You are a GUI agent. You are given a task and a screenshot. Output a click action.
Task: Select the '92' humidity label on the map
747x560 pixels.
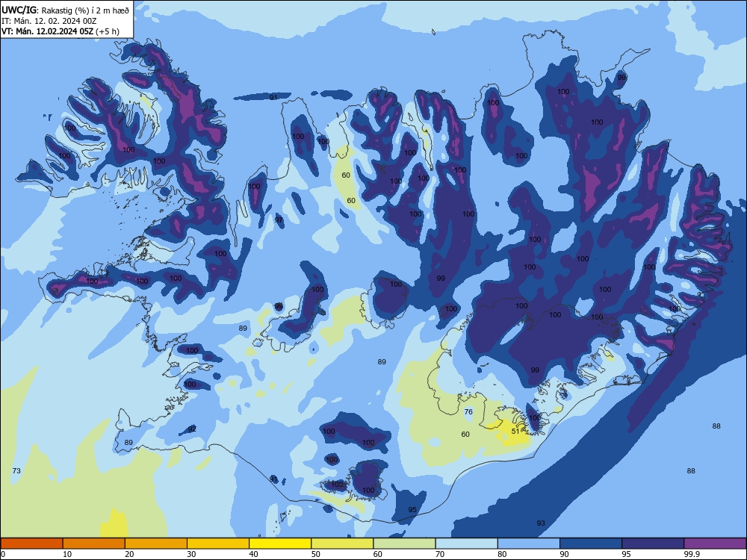point(192,429)
